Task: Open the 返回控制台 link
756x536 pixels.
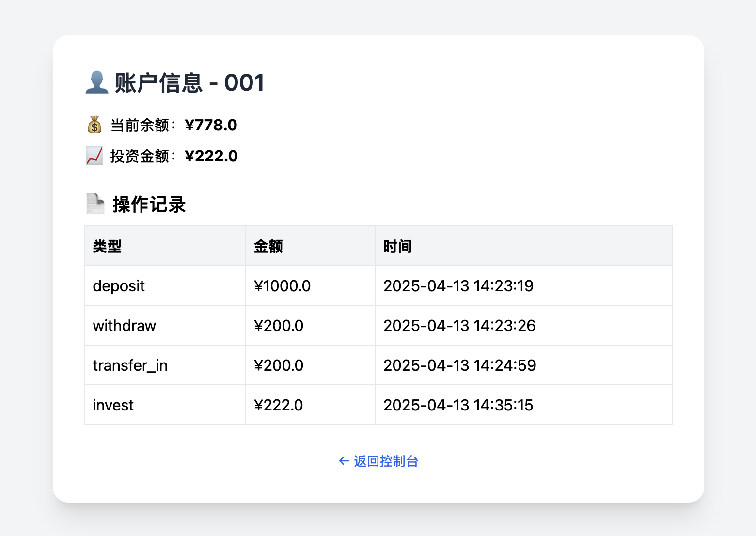Action: (x=386, y=461)
